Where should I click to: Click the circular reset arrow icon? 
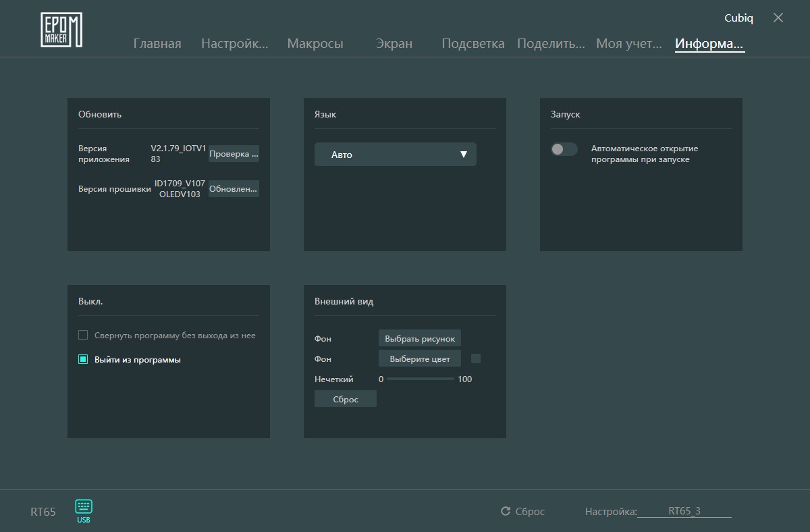tap(505, 511)
